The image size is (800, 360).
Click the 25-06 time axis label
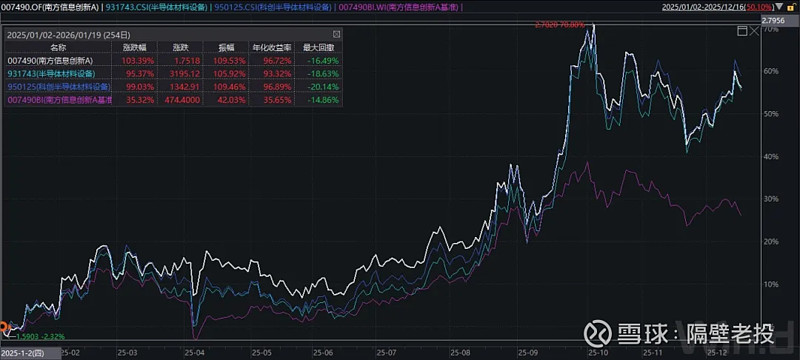pos(323,352)
